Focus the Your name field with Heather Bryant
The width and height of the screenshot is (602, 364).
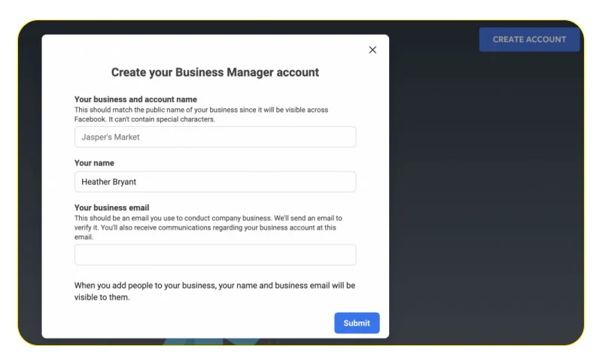click(x=215, y=182)
